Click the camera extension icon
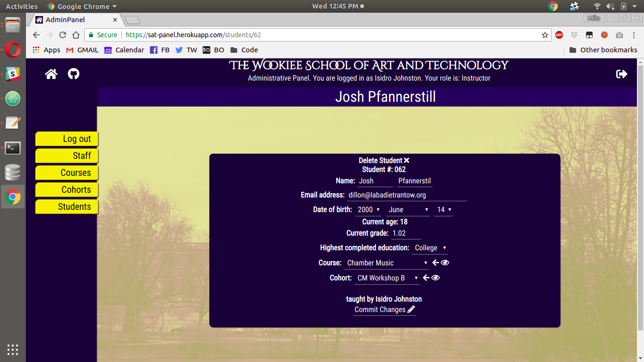Image resolution: width=644 pixels, height=362 pixels. click(x=619, y=35)
